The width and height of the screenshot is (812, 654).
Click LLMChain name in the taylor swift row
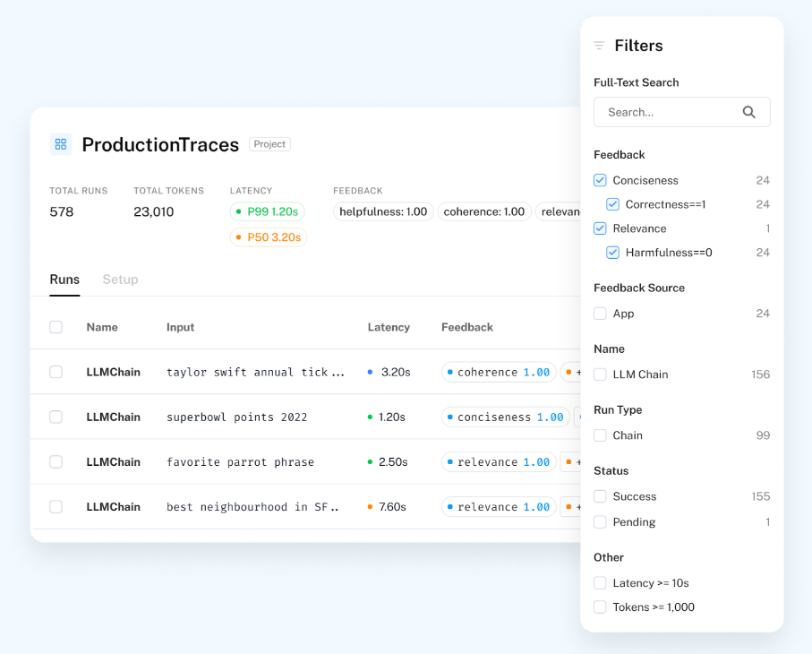[114, 372]
